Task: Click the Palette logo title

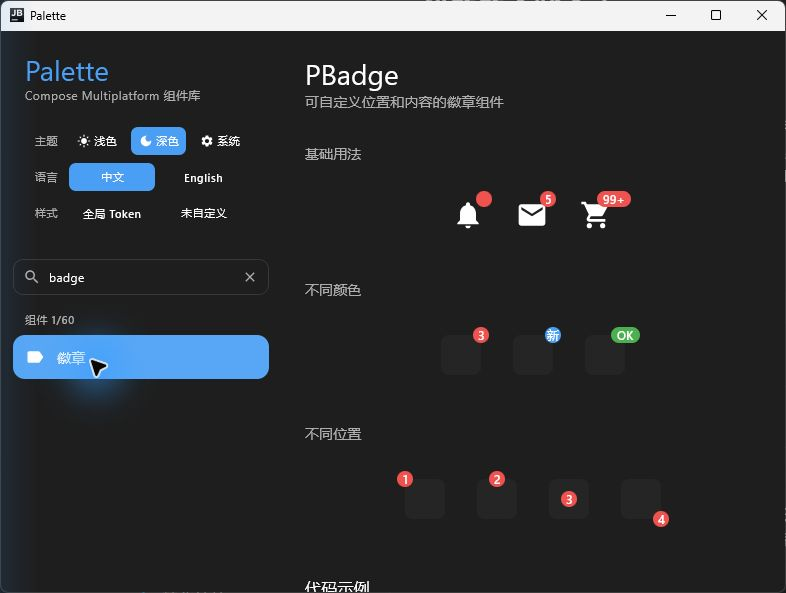Action: (67, 71)
